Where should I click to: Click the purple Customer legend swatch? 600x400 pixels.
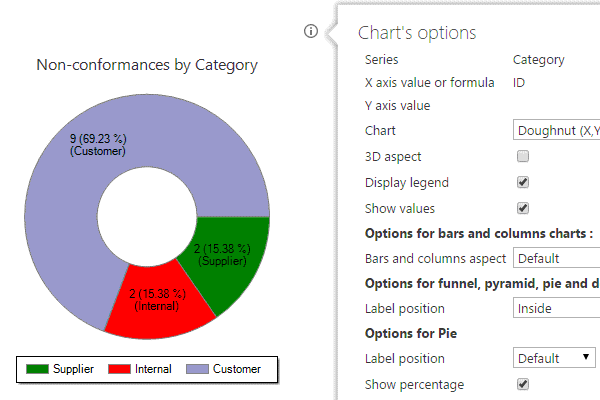coord(197,369)
